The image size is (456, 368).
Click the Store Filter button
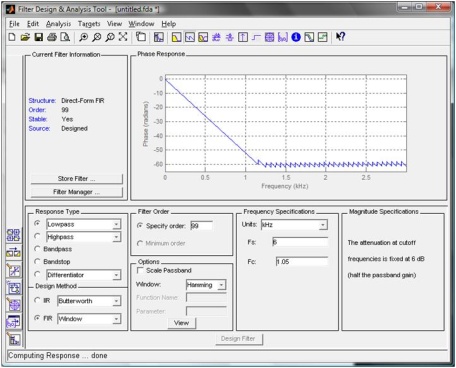(x=77, y=179)
